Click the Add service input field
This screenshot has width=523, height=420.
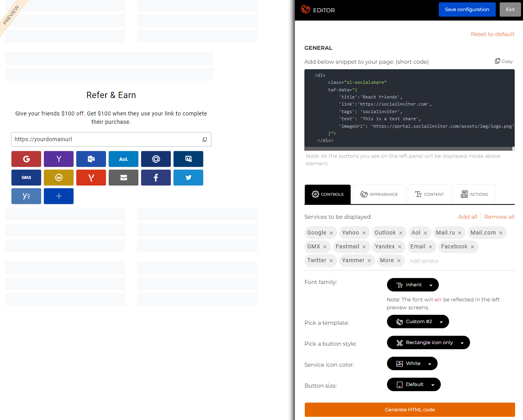pos(424,261)
